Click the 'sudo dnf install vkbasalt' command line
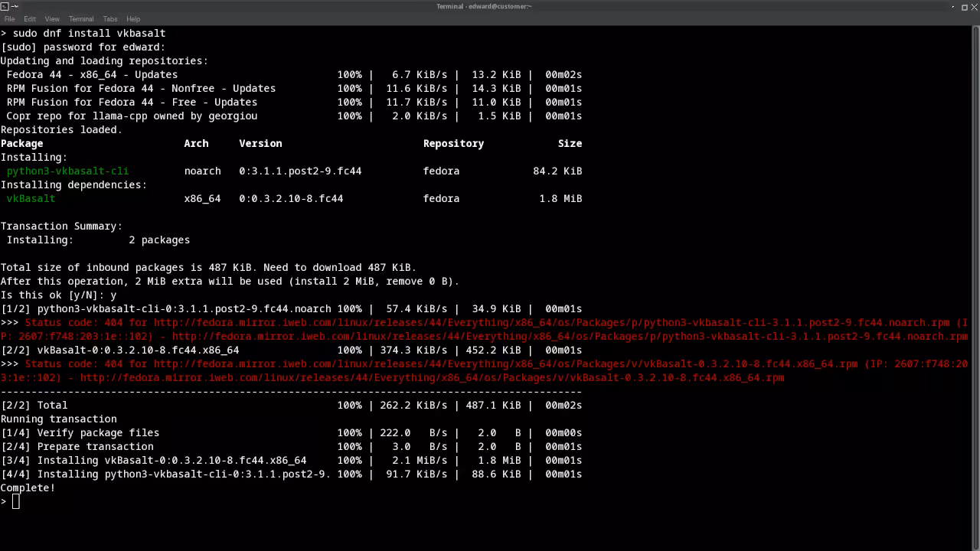The image size is (980, 551). coord(83,33)
